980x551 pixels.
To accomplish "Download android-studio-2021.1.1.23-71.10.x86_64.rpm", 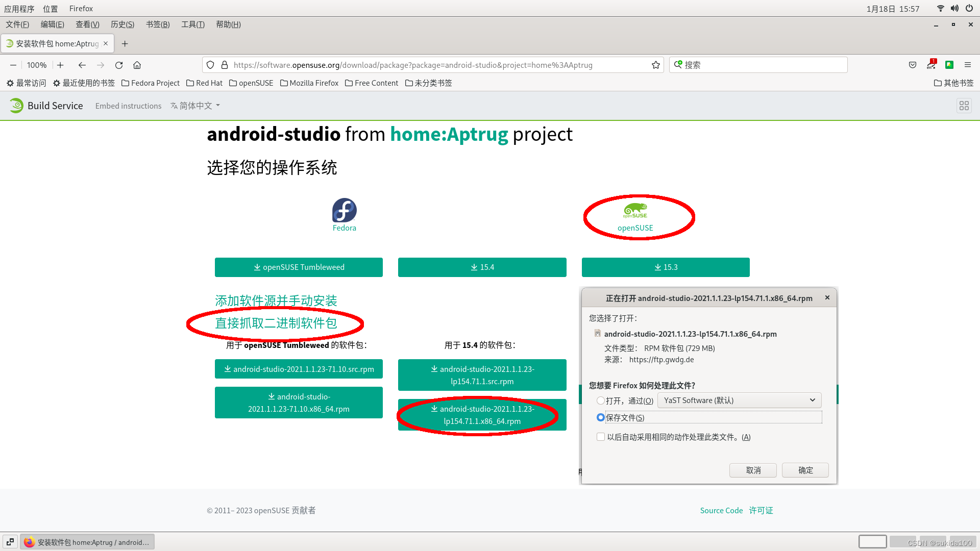I will 299,403.
